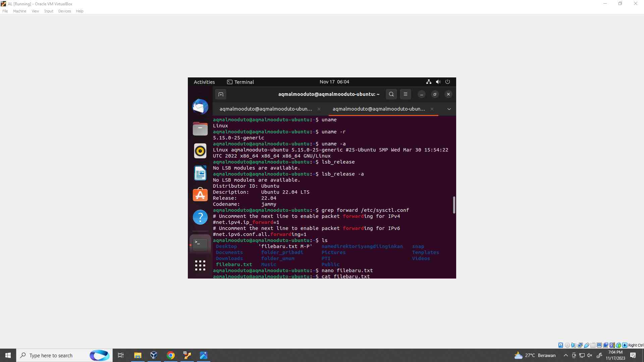Click VirtualBox USB devices status icon

pyautogui.click(x=587, y=345)
